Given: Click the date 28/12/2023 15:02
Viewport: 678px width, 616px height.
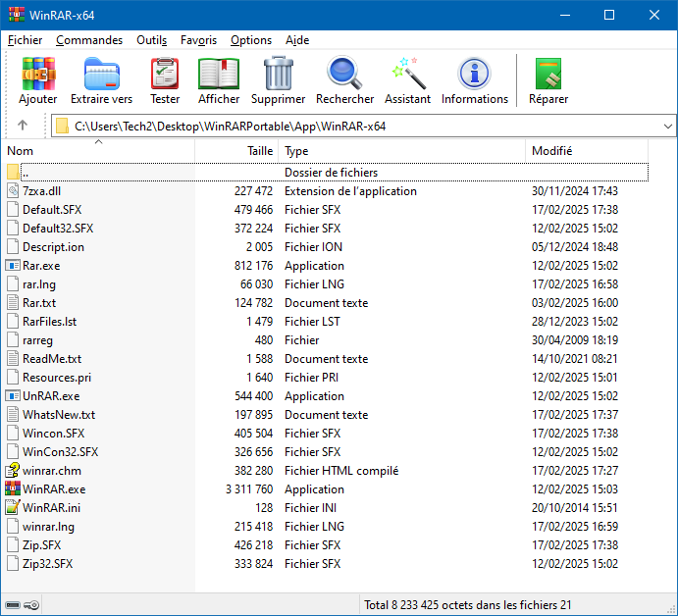Looking at the screenshot, I should (575, 322).
